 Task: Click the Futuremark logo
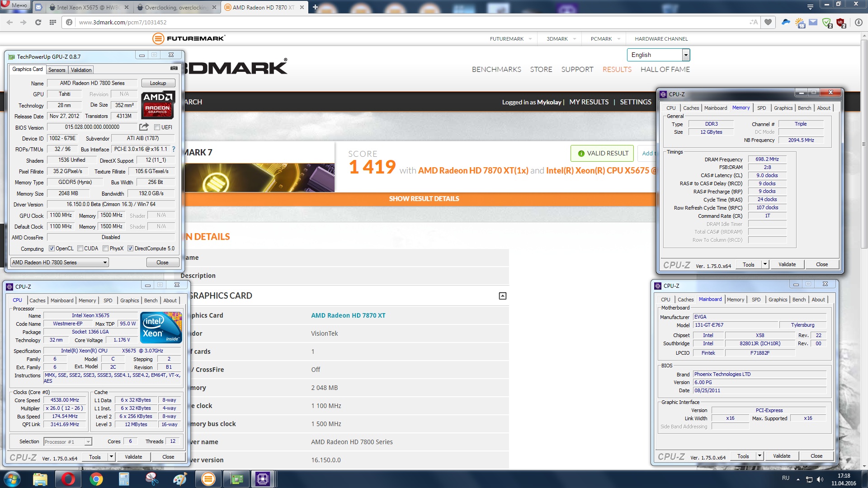click(189, 38)
